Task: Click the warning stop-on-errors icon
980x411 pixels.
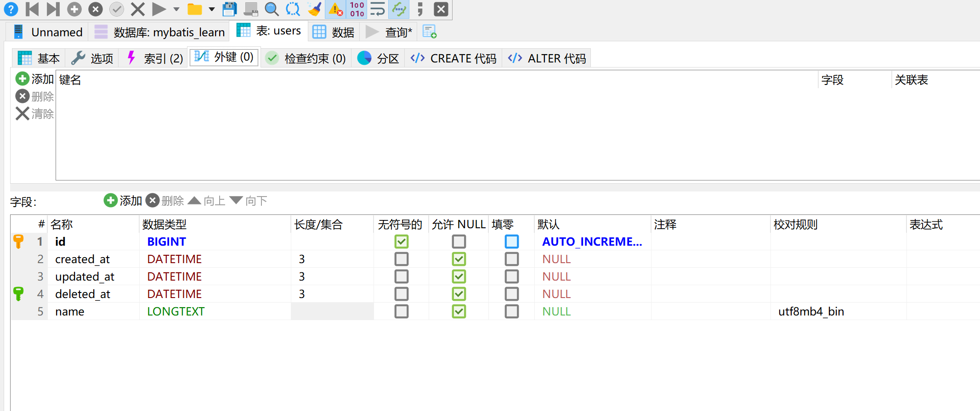Action: point(336,9)
